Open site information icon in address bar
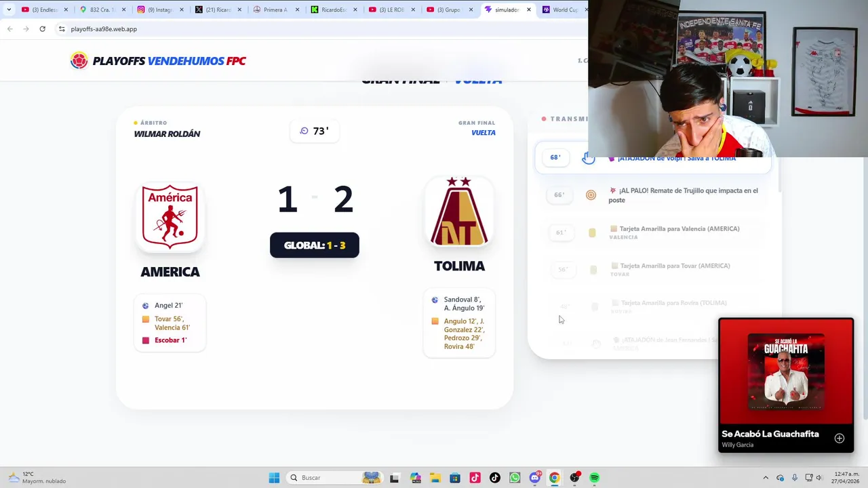This screenshot has height=488, width=868. (61, 29)
